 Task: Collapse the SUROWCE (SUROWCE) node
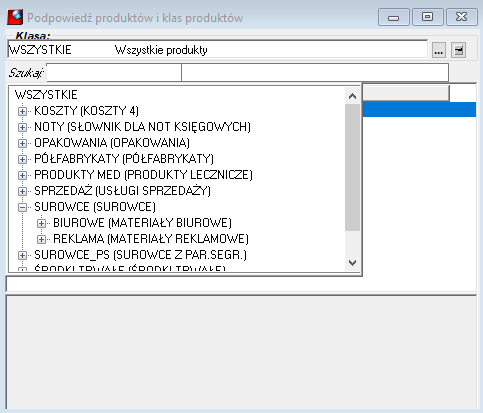22,207
